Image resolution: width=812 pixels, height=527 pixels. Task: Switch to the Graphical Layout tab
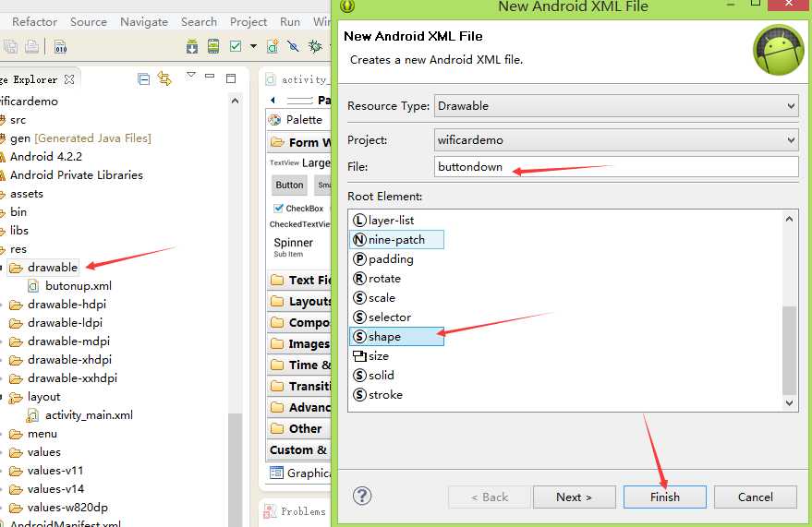(300, 473)
